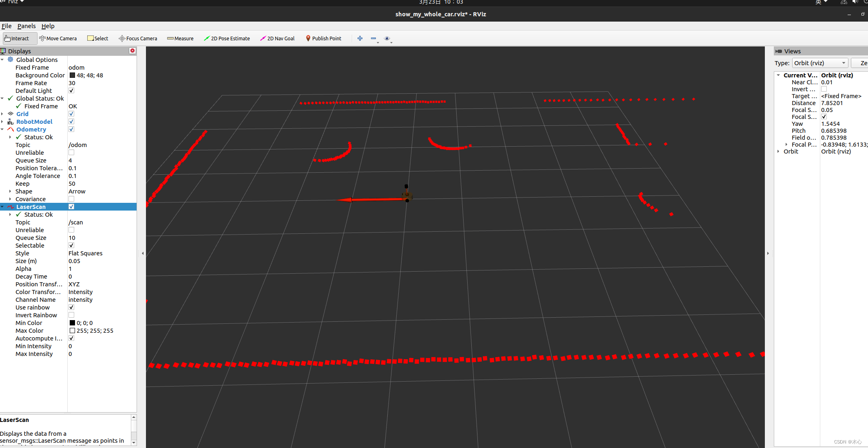Click the 2D Pose Estimate tool
868x448 pixels.
(x=227, y=38)
